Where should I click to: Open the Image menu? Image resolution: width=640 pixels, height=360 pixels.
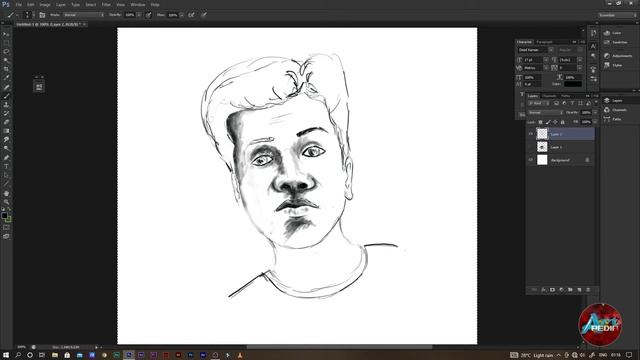(x=45, y=4)
